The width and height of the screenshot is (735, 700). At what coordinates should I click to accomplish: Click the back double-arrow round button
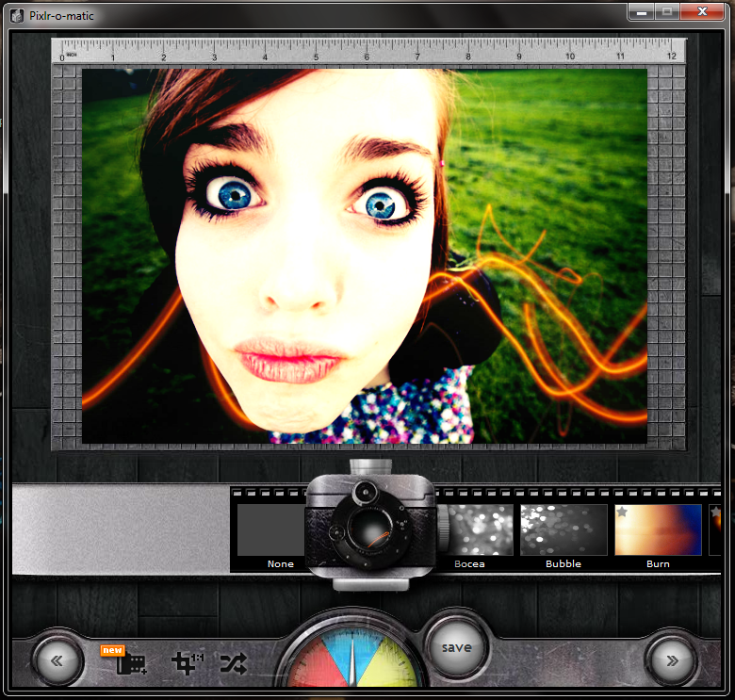57,660
